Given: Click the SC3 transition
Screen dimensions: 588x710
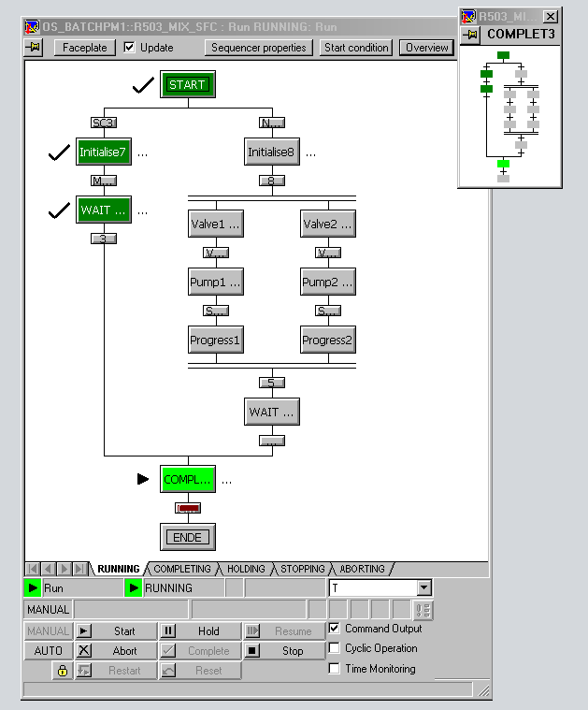Looking at the screenshot, I should click(x=104, y=123).
